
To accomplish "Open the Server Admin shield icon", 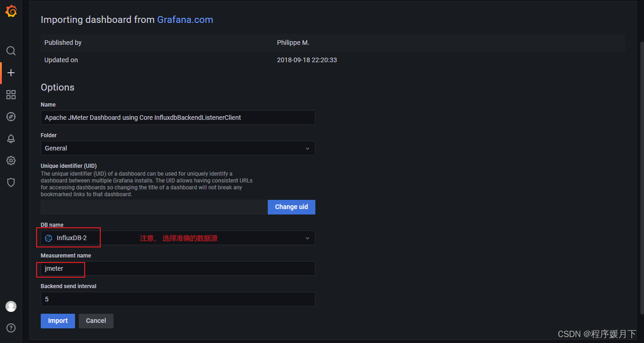I will [x=11, y=182].
